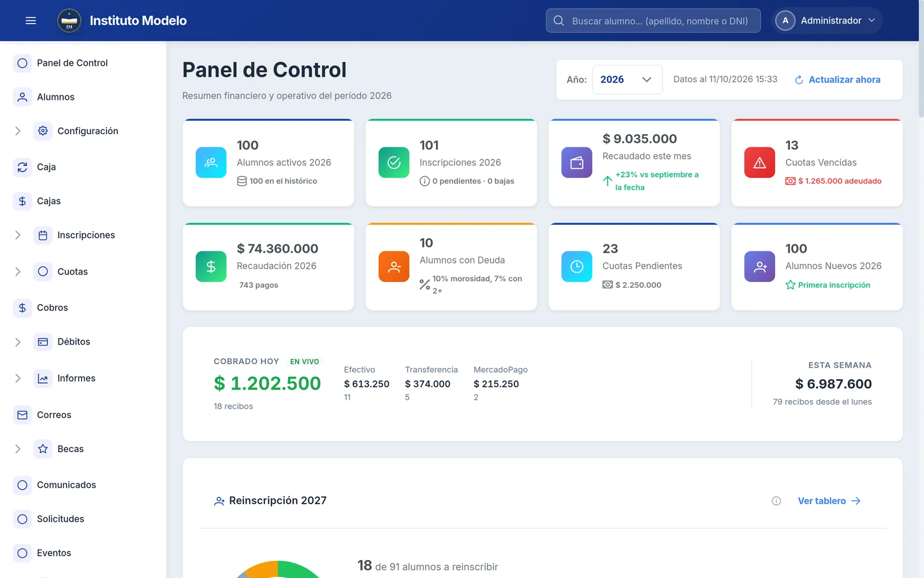
Task: Click the Alumnos con Deuda orange icon
Action: 394,266
